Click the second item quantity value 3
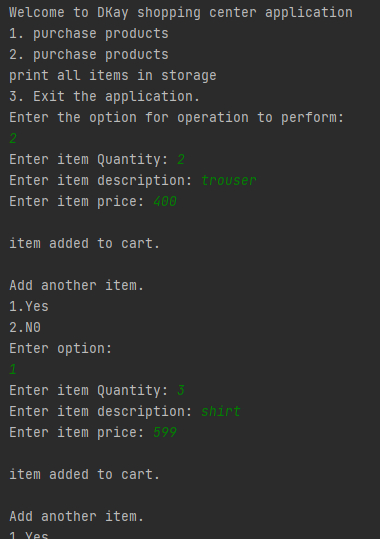Image resolution: width=380 pixels, height=539 pixels. [181, 390]
